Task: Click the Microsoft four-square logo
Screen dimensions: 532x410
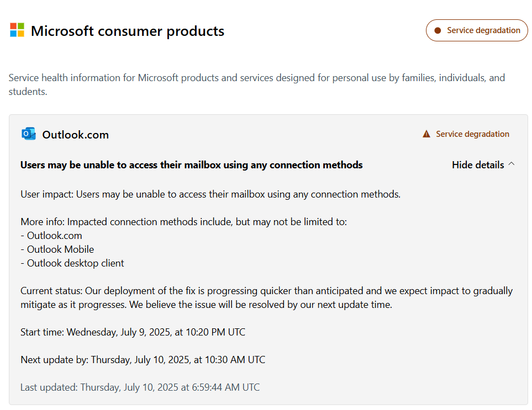Action: [x=17, y=30]
